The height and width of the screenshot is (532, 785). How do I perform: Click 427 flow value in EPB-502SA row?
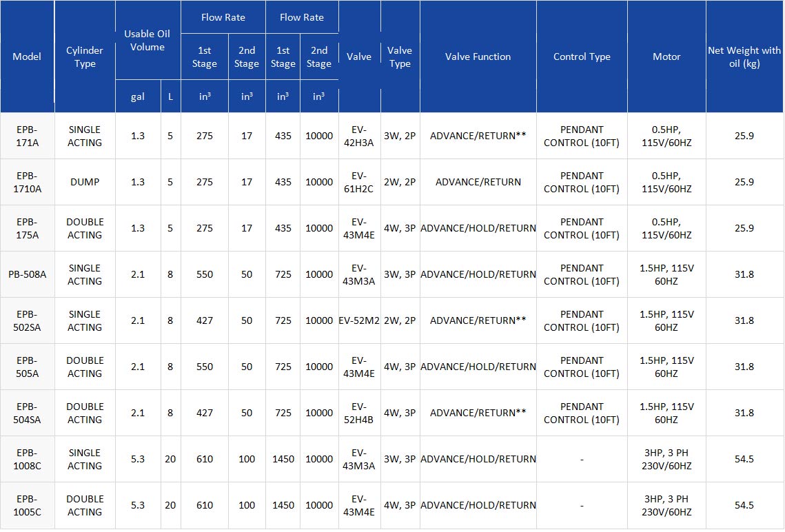coord(205,321)
